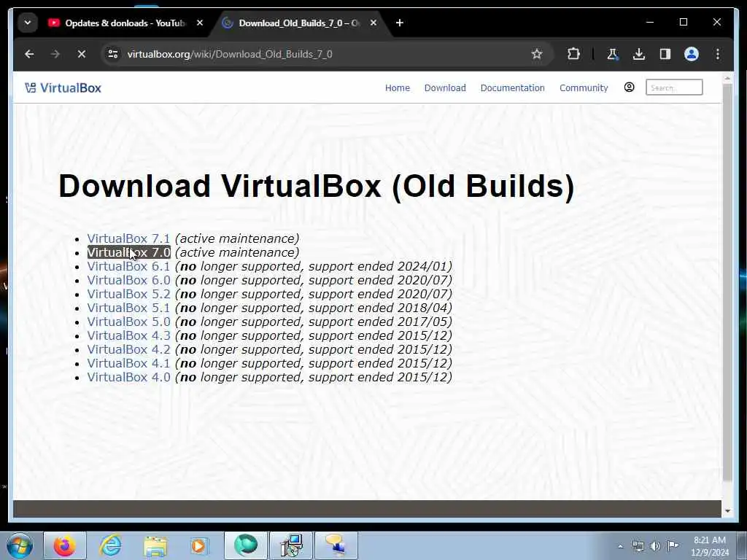Open the volume speaker tray icon
This screenshot has width=747, height=560.
(x=656, y=546)
